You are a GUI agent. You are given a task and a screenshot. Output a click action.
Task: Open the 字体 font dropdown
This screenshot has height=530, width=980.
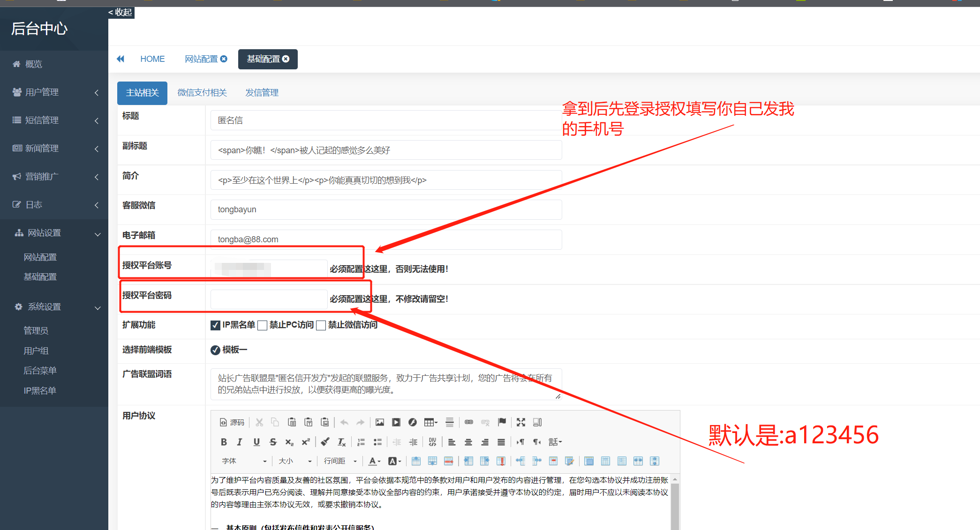click(244, 461)
